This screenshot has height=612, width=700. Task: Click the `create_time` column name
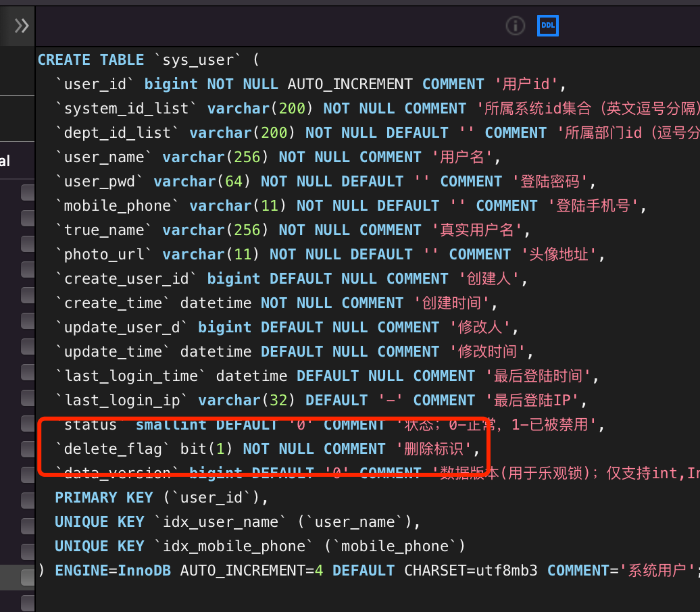pyautogui.click(x=112, y=303)
